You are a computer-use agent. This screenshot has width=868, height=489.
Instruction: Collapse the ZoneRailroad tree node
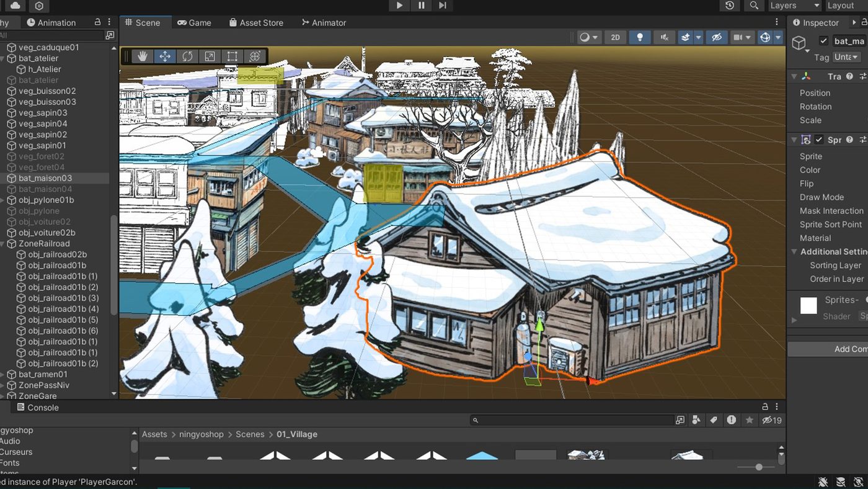click(3, 244)
